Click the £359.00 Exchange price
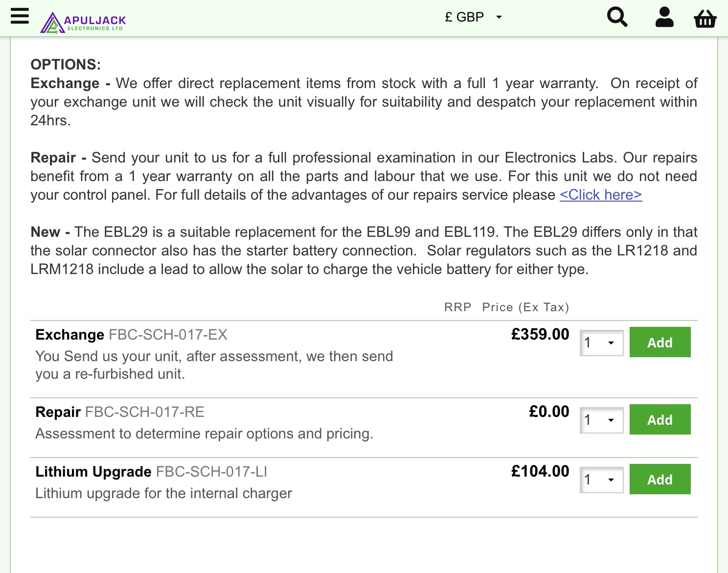The width and height of the screenshot is (728, 573). (540, 334)
